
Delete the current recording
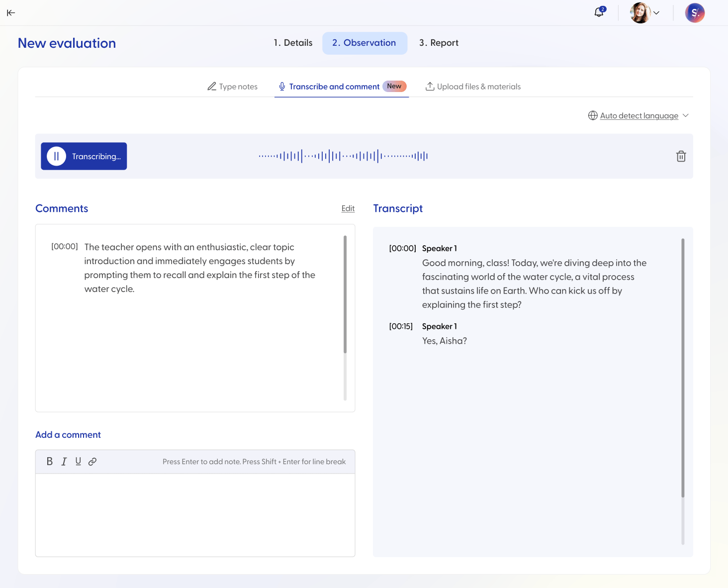(x=681, y=156)
